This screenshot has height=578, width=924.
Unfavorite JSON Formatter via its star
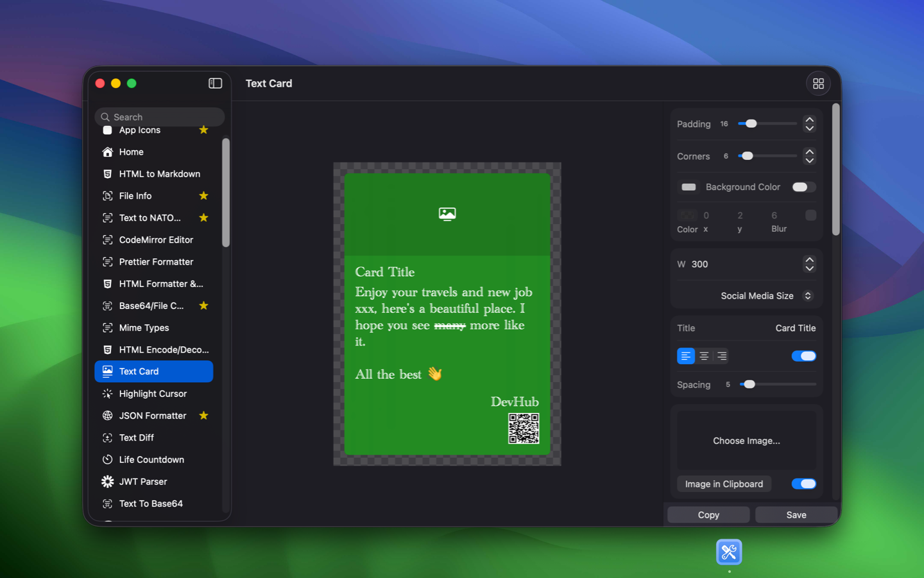tap(203, 416)
